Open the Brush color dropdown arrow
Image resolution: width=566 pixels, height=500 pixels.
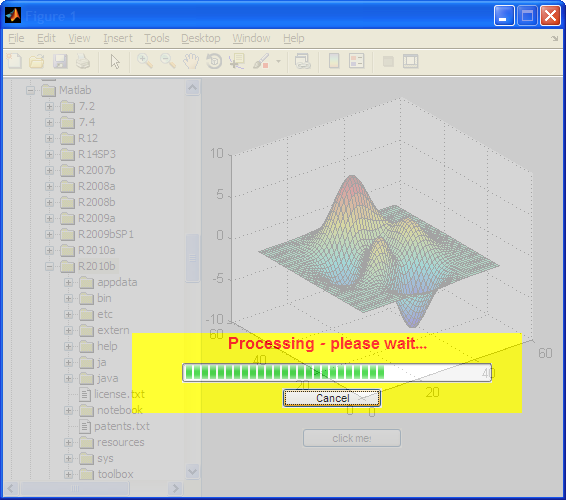(x=278, y=61)
